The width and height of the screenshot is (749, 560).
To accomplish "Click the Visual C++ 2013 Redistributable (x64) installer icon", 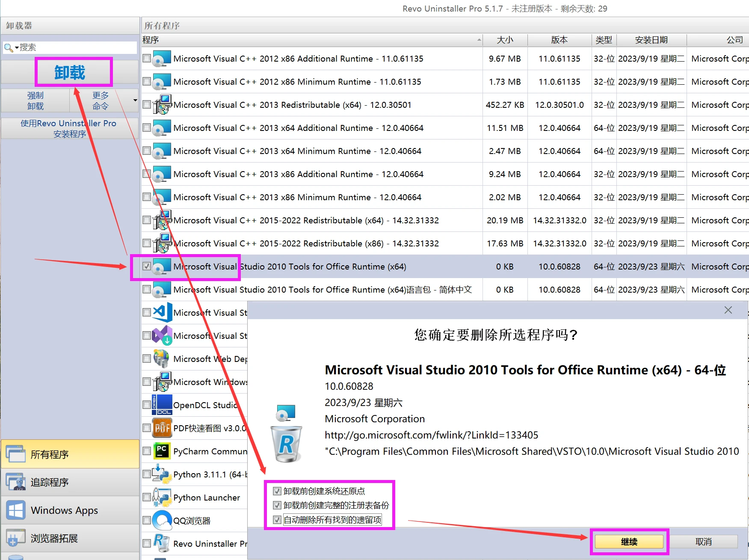I will point(162,105).
